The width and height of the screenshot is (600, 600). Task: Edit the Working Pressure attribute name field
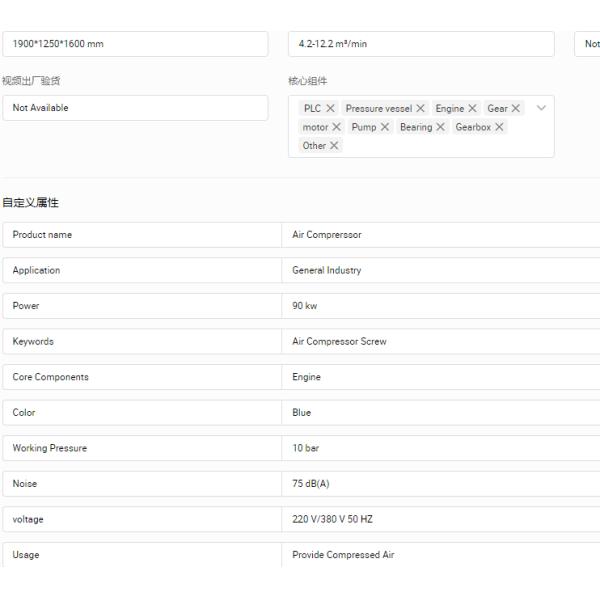(x=141, y=448)
